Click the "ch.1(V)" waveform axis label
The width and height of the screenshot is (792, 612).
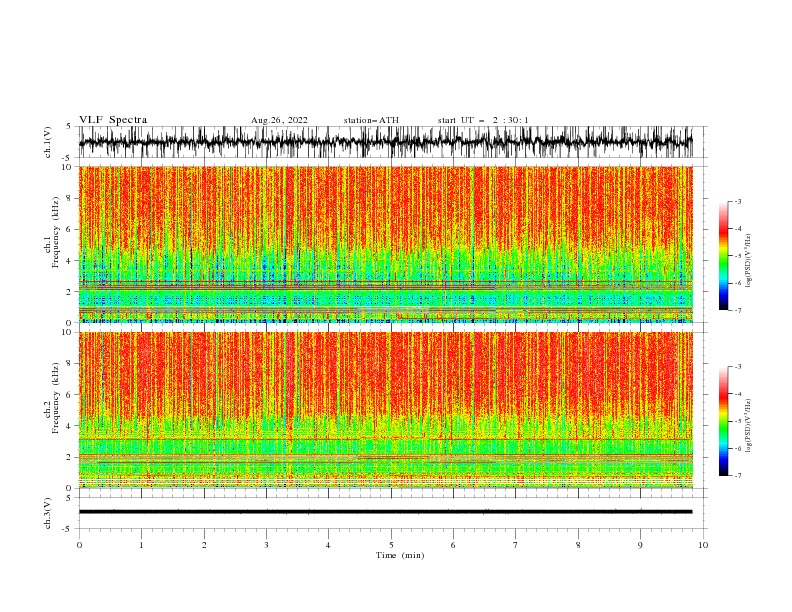48,142
